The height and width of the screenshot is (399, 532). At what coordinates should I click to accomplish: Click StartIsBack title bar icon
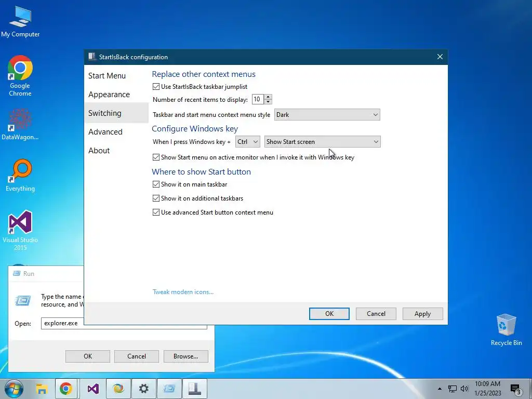point(91,57)
